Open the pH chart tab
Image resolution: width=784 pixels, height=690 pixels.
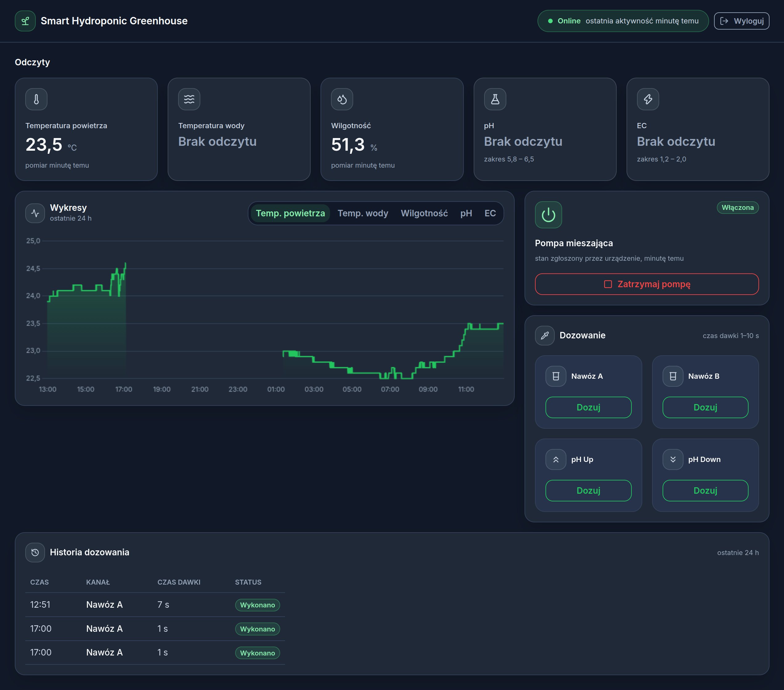[x=466, y=213]
